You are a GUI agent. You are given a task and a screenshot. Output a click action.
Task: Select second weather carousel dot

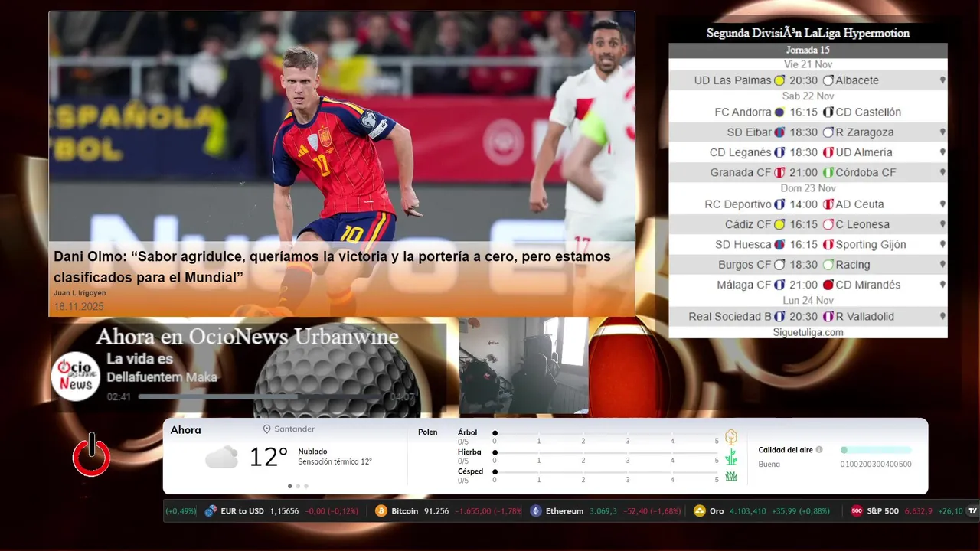[x=298, y=486]
